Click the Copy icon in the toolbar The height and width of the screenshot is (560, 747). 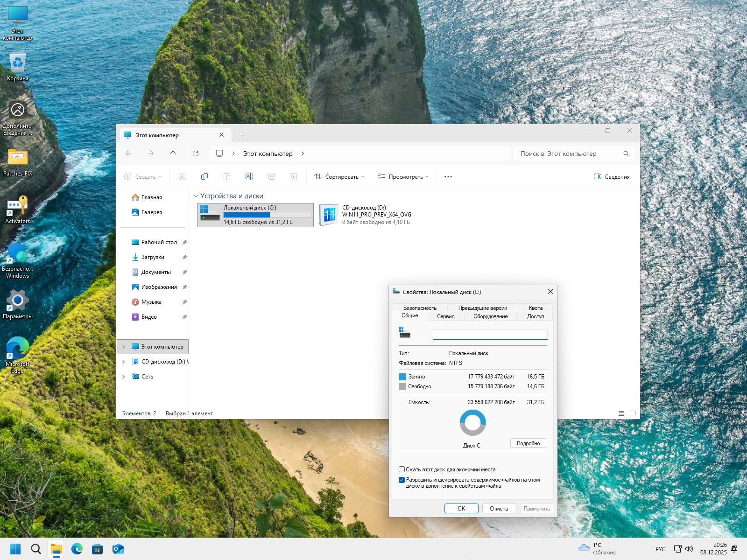coord(204,176)
